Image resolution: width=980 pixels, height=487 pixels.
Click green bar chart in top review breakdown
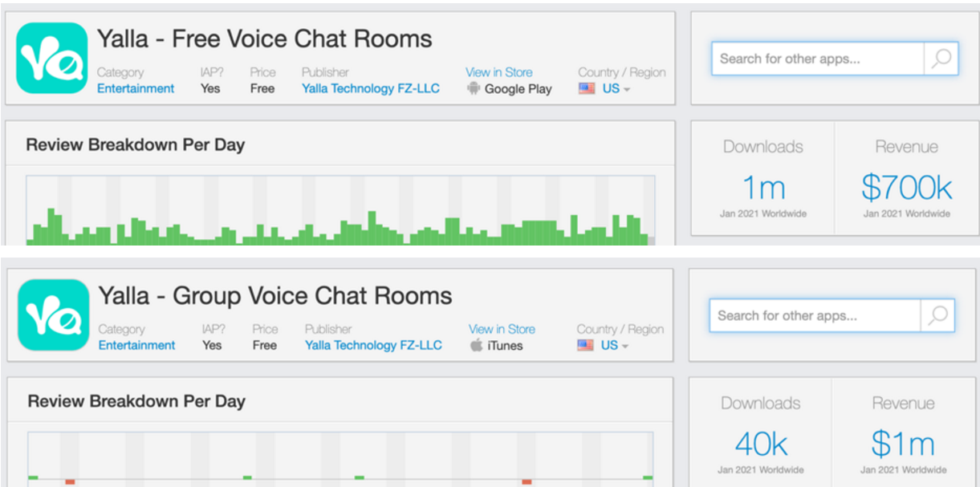coord(340,210)
